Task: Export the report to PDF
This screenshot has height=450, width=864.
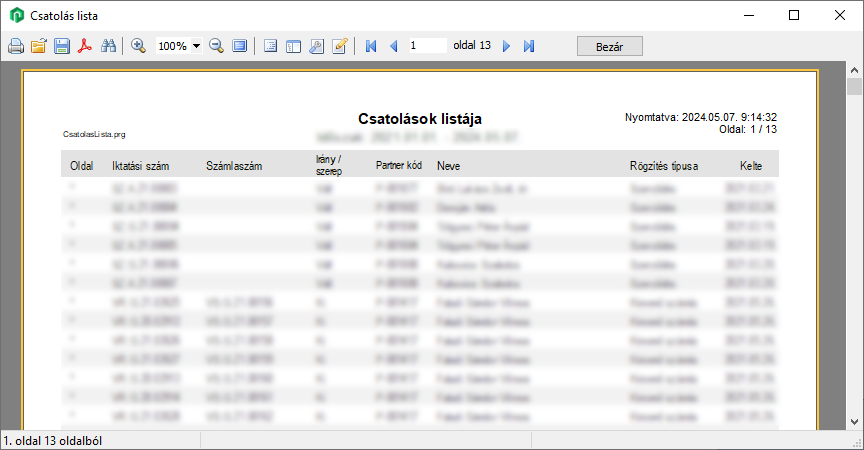Action: click(x=86, y=46)
